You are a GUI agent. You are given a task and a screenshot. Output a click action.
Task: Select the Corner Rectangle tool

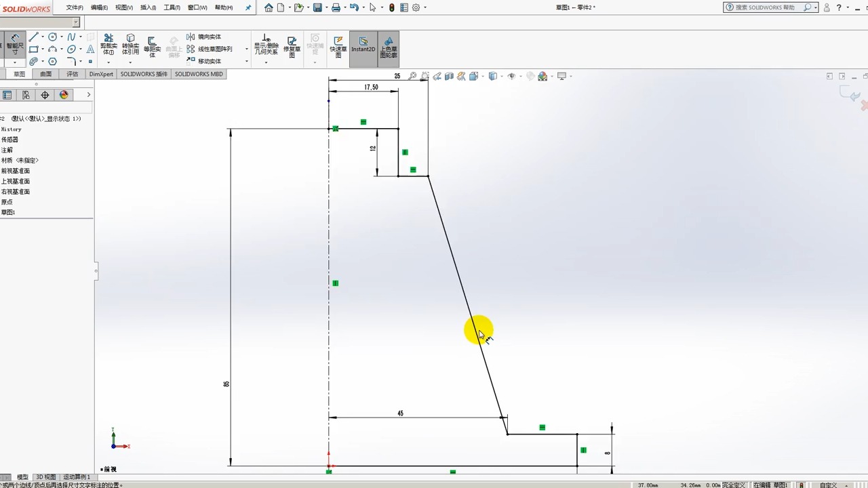[33, 49]
